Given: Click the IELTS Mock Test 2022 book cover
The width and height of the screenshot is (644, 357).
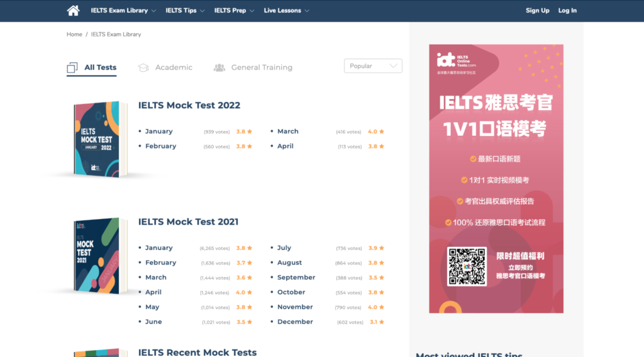Looking at the screenshot, I should [x=96, y=139].
